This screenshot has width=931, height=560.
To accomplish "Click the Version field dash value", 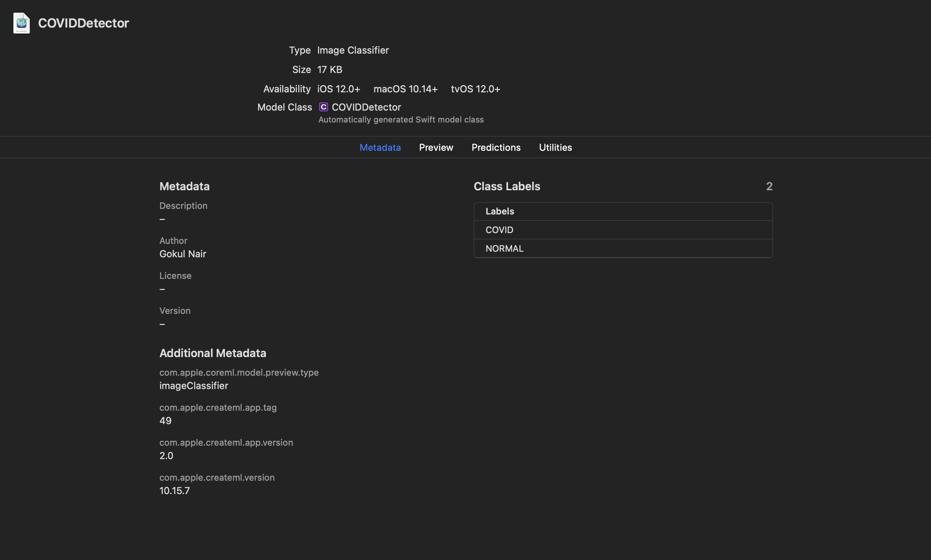I will click(x=162, y=324).
